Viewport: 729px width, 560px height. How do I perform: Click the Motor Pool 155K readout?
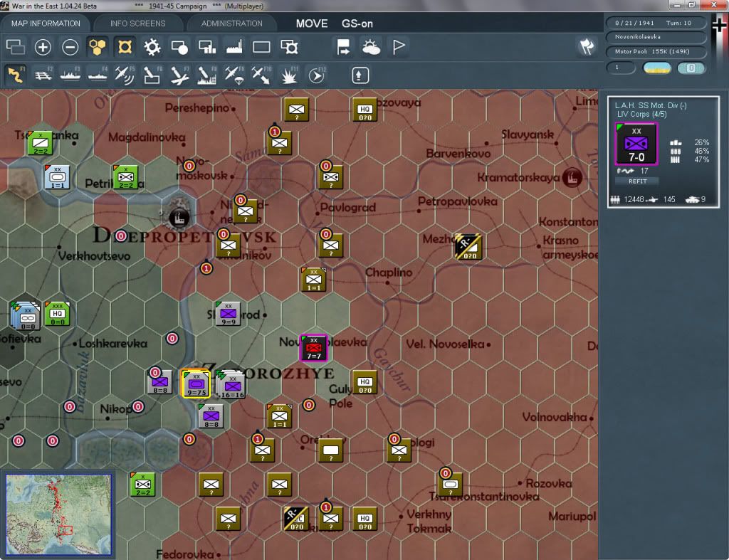(656, 51)
